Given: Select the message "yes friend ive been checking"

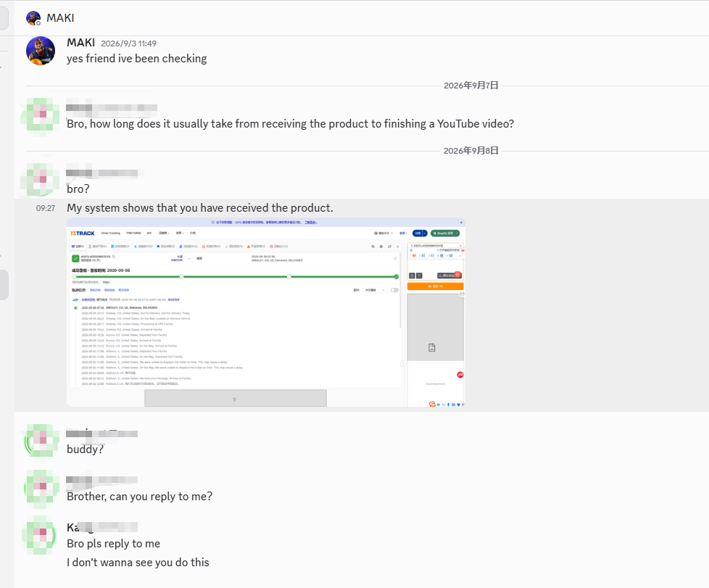Looking at the screenshot, I should coord(136,59).
